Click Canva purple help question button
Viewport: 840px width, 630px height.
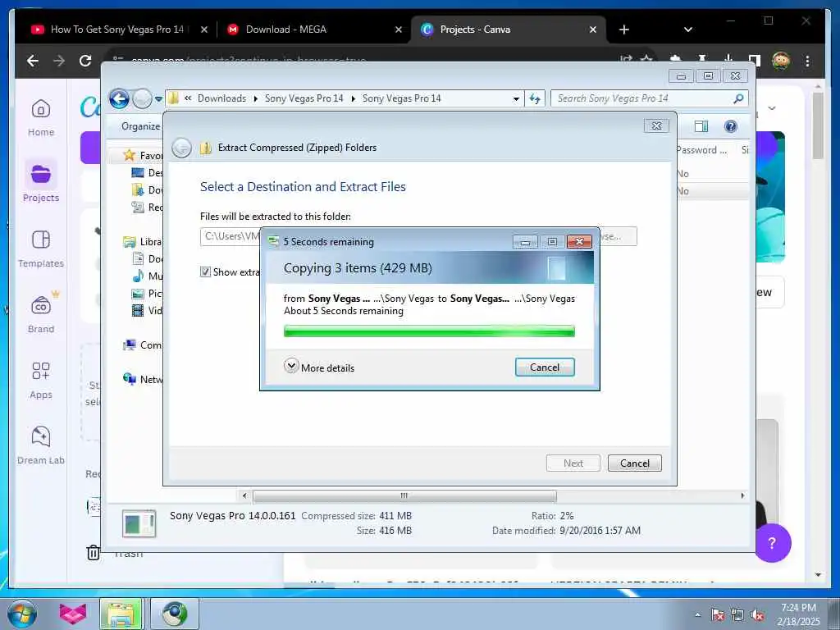[x=773, y=543]
